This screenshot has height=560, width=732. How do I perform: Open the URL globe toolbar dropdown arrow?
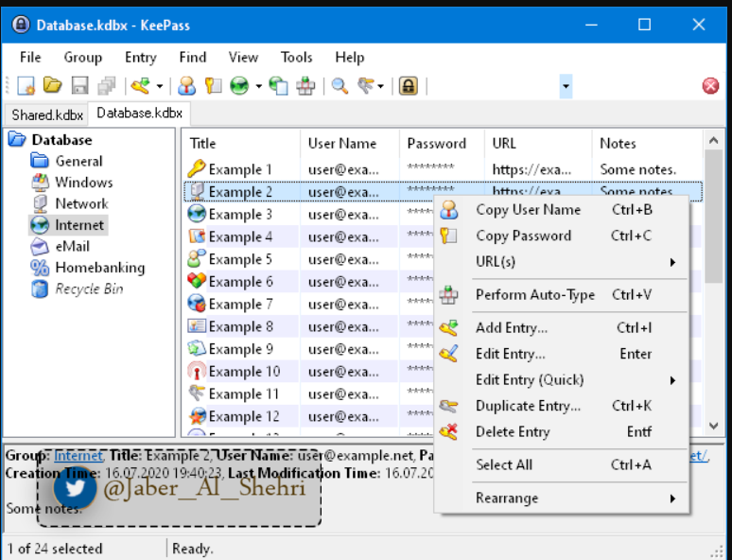click(258, 86)
